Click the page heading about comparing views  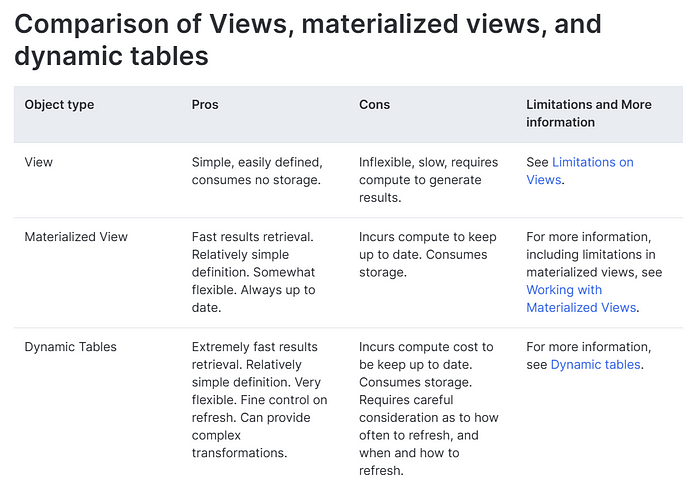[x=308, y=40]
